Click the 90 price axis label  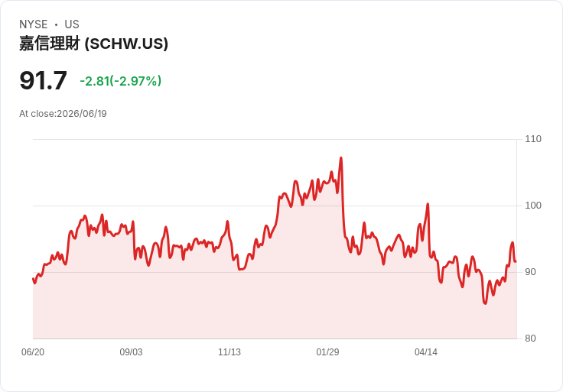[x=530, y=272]
